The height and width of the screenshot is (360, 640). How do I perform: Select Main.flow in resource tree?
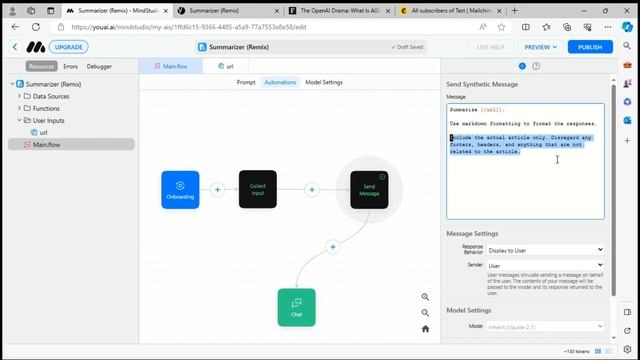(71, 144)
